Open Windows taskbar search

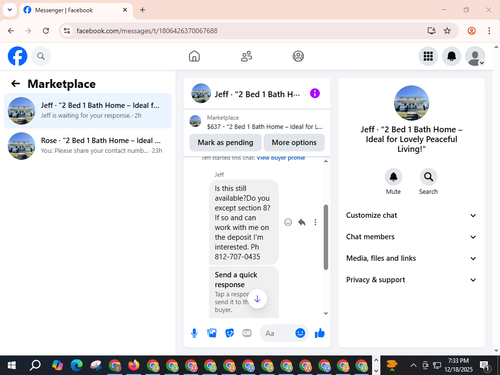coord(35,366)
